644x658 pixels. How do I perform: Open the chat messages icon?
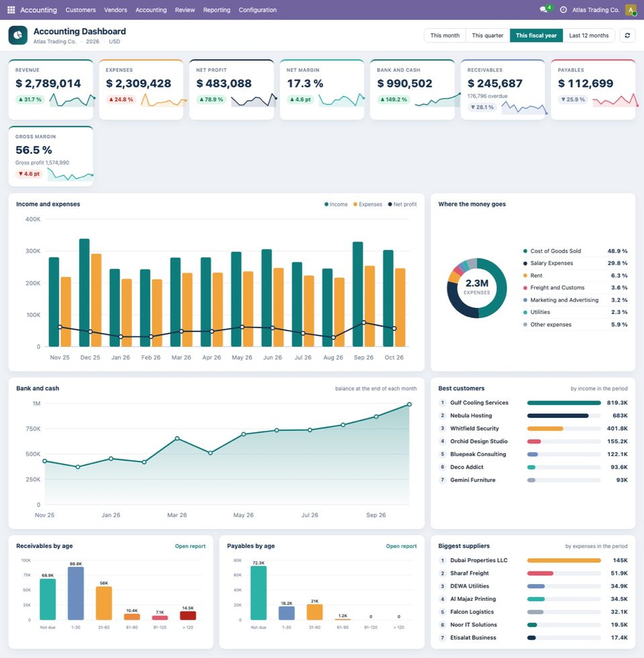[543, 9]
